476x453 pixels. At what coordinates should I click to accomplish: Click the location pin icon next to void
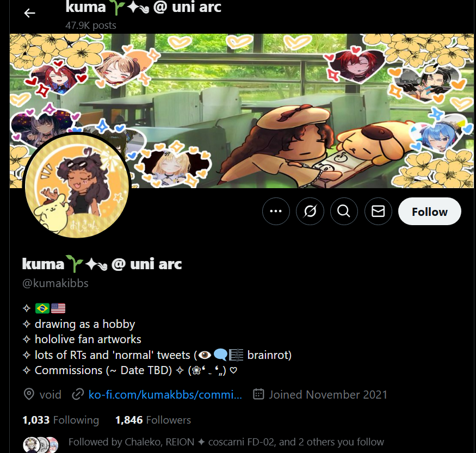coord(29,394)
